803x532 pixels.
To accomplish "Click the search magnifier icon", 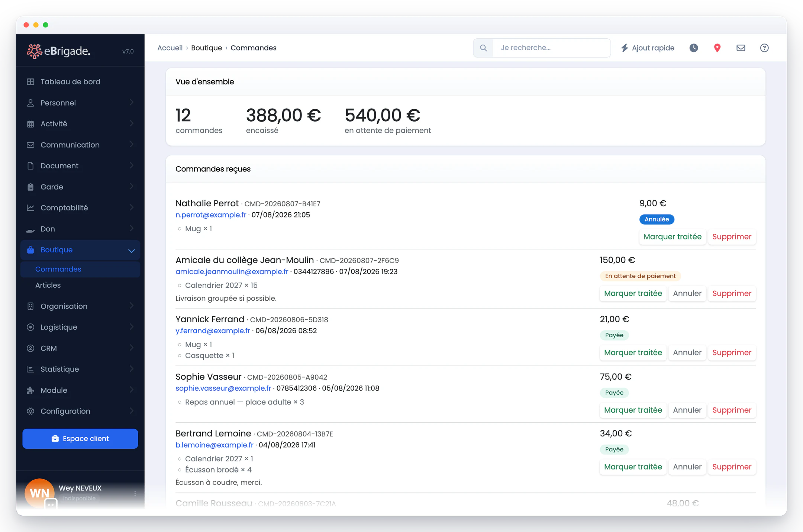I will [483, 48].
